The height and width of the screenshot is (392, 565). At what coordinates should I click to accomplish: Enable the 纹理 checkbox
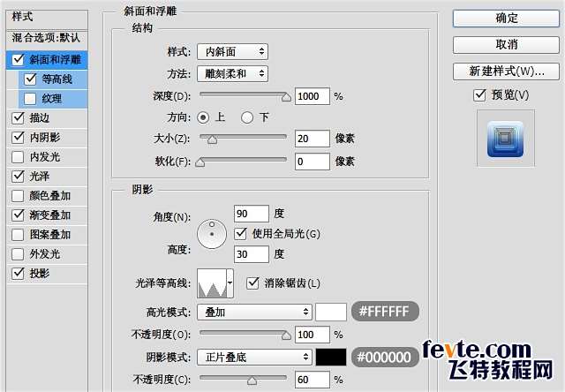(30, 98)
